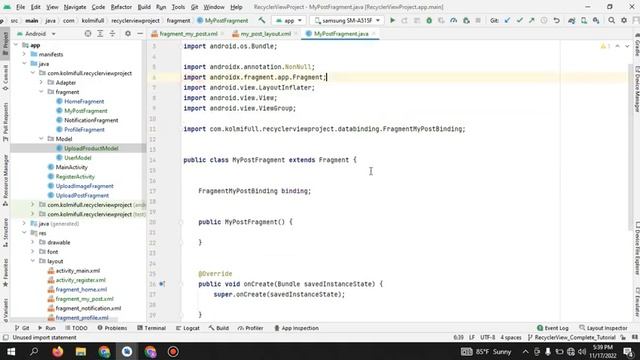Switch to fragment_my_post.xml tab
The width and height of the screenshot is (640, 360).
click(188, 34)
